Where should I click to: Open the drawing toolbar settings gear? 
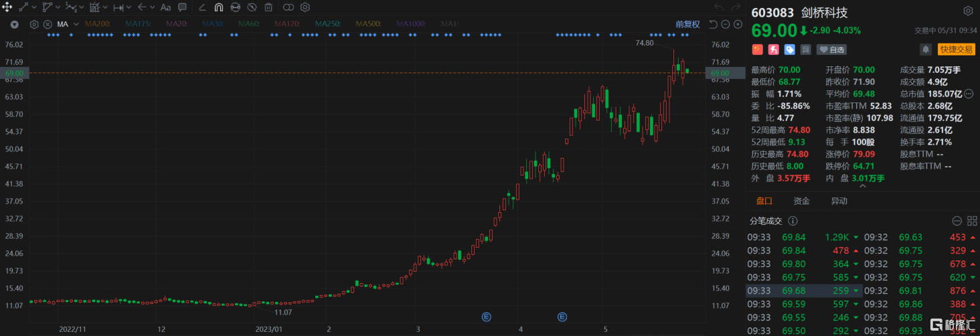tap(305, 7)
